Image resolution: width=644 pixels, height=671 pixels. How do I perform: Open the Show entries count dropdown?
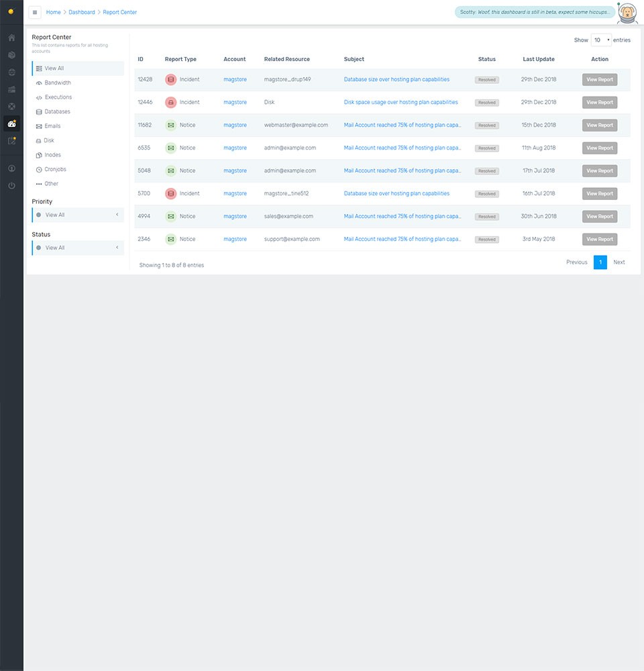(600, 40)
